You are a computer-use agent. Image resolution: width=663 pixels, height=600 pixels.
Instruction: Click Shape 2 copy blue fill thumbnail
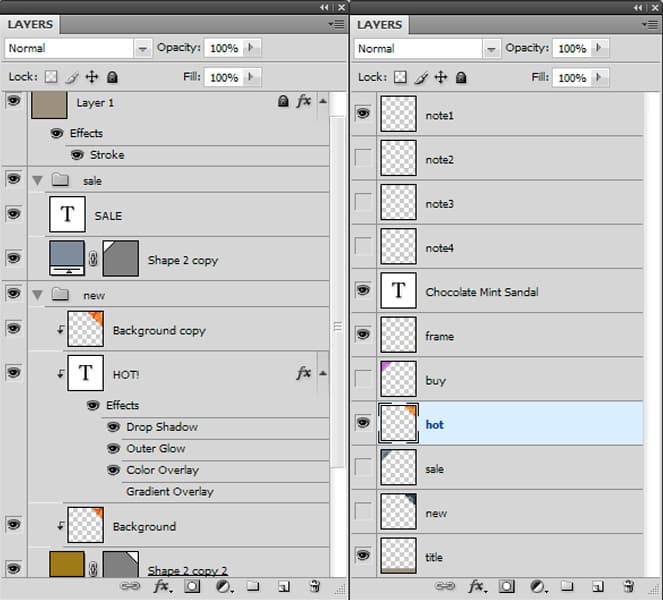tap(67, 258)
